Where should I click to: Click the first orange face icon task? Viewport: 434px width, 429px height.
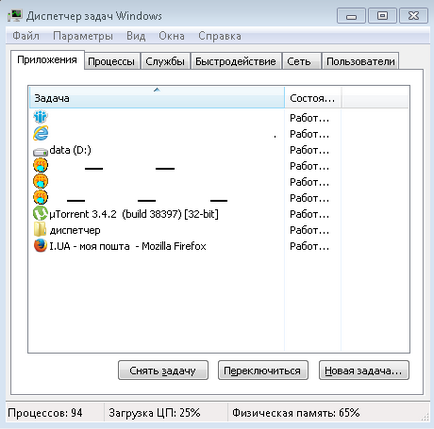(40, 165)
